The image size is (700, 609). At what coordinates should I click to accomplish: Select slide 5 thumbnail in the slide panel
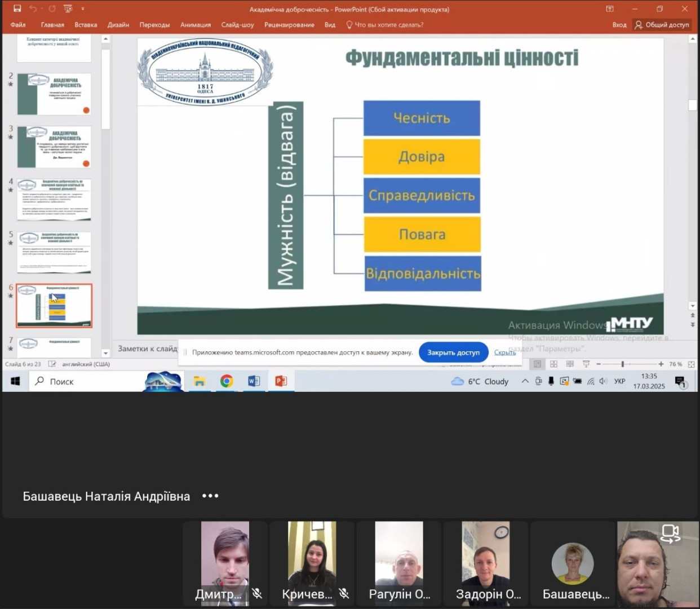[x=54, y=253]
